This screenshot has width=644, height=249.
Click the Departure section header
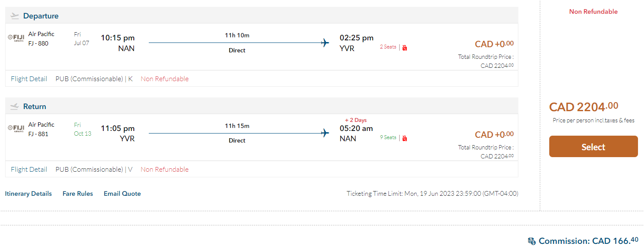point(41,16)
